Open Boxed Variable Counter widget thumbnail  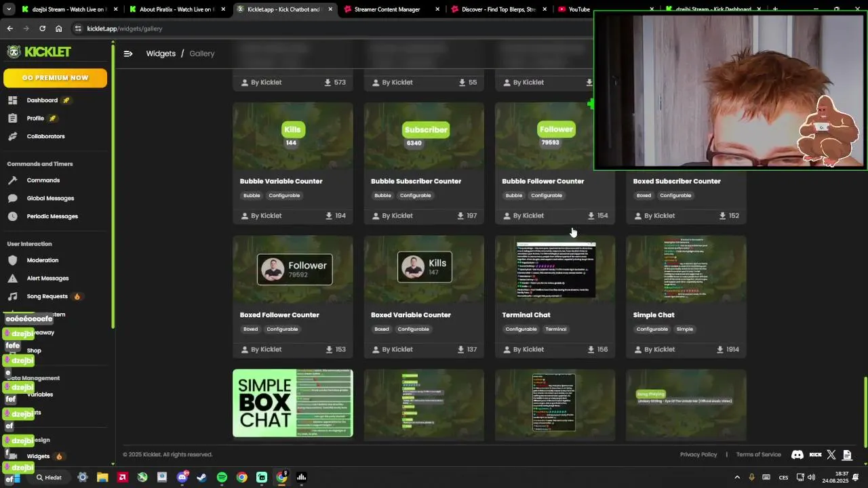point(424,269)
